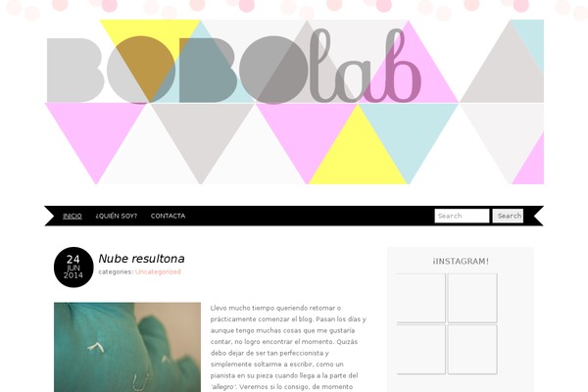
Task: Go to the ¿QUIÉN SOY? page
Action: coord(117,216)
